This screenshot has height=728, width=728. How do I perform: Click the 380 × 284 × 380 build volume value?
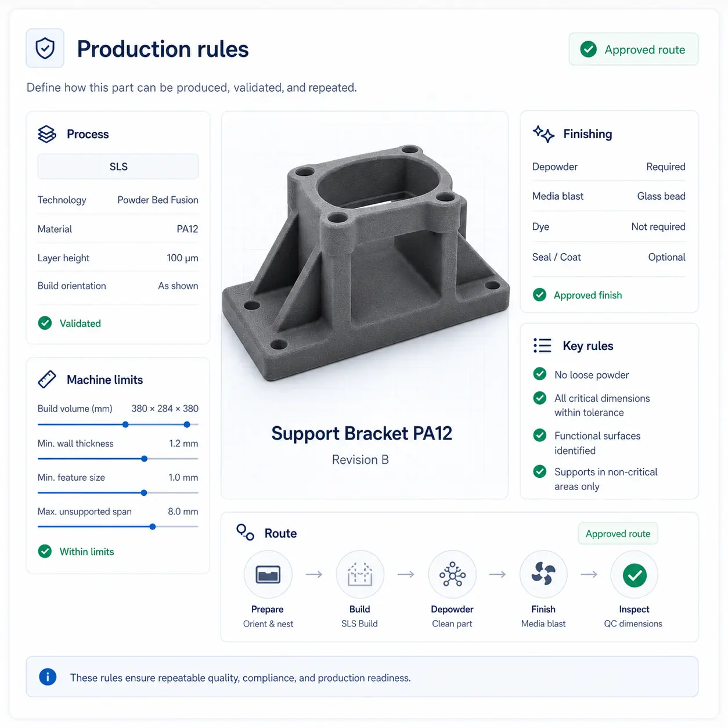point(165,408)
